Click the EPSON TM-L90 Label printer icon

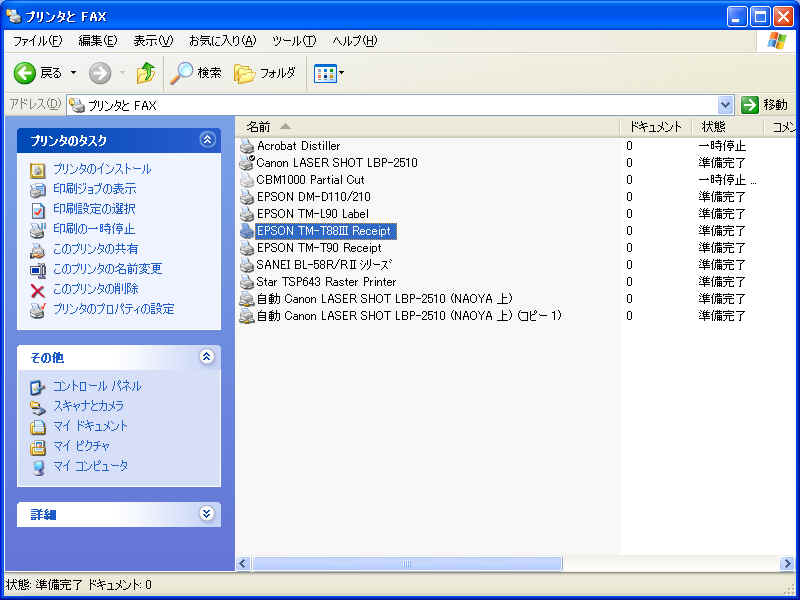point(247,214)
